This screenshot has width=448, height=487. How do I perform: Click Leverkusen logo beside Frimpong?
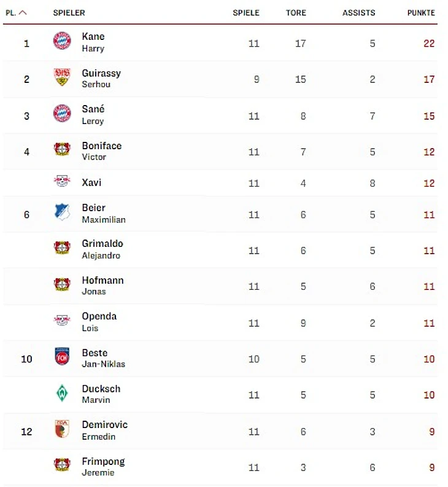(62, 465)
